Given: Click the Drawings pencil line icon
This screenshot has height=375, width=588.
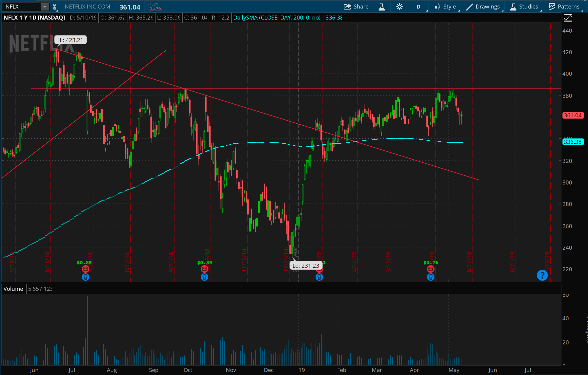Looking at the screenshot, I should click(469, 7).
